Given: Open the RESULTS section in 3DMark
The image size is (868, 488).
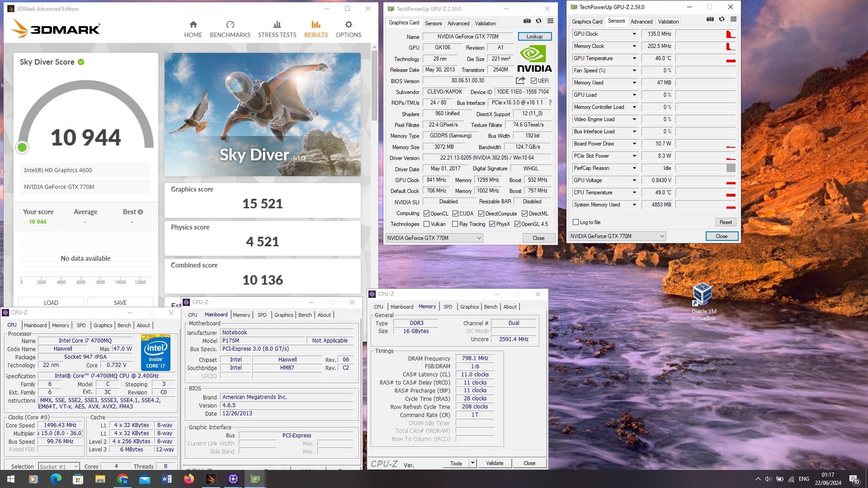Looking at the screenshot, I should [316, 29].
